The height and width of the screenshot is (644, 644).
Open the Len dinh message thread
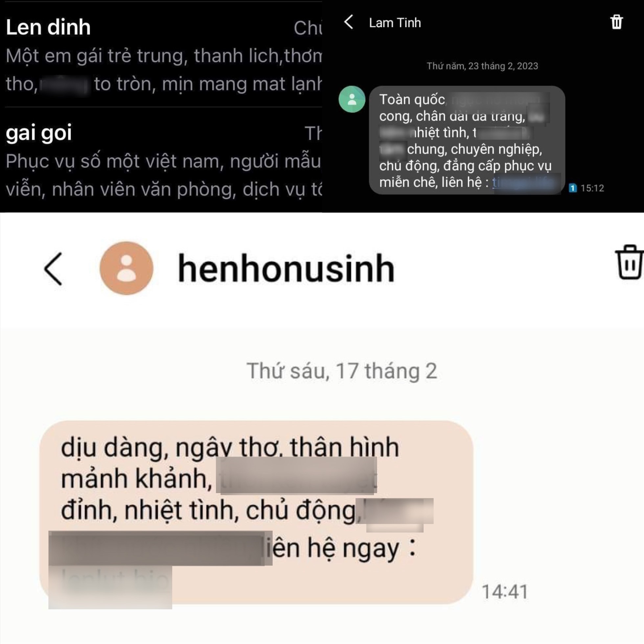pyautogui.click(x=161, y=53)
